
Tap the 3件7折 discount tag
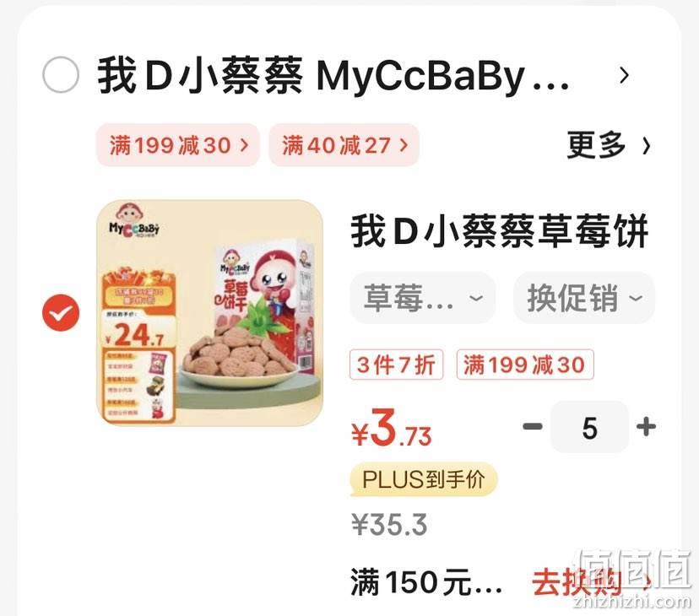point(396,365)
